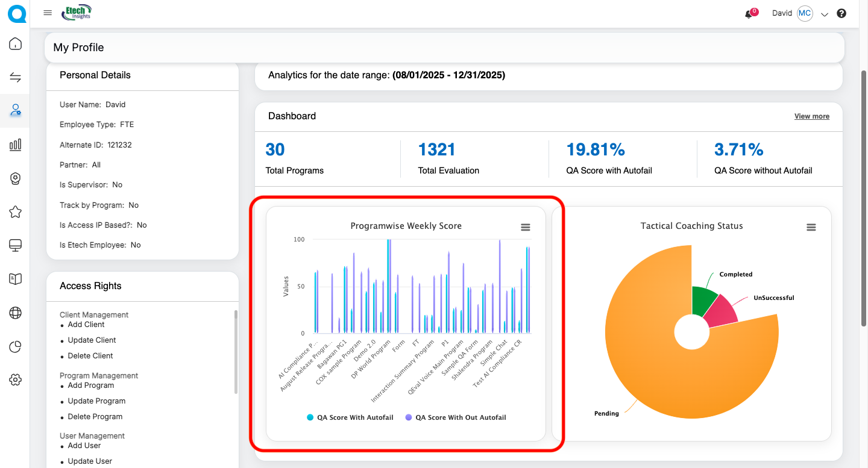Open the Home icon in sidebar
Image resolution: width=868 pixels, height=468 pixels.
point(16,44)
